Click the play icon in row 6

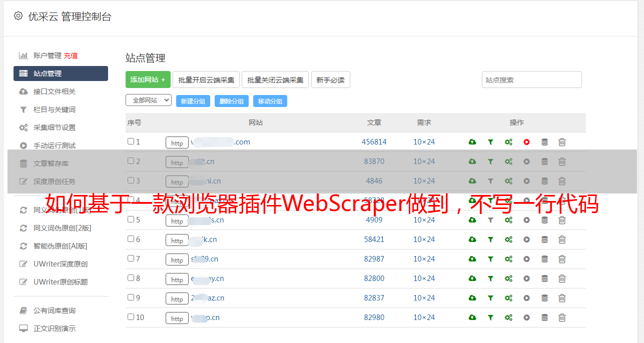[526, 239]
